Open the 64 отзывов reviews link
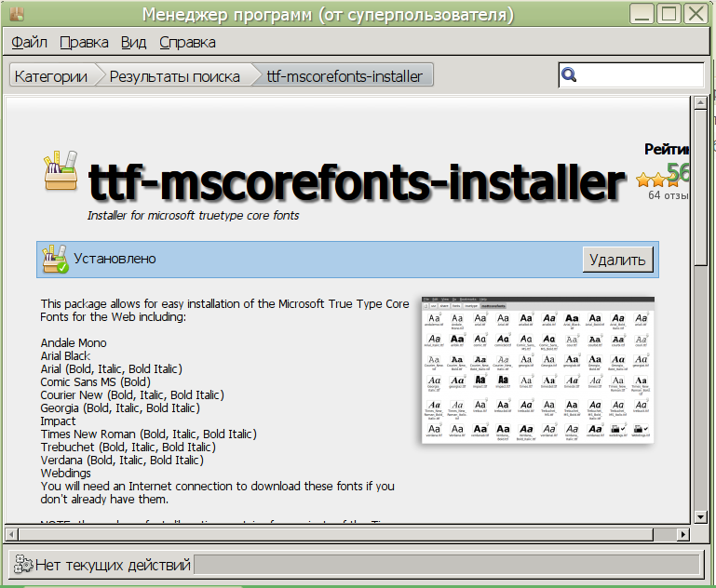716x588 pixels. (669, 195)
